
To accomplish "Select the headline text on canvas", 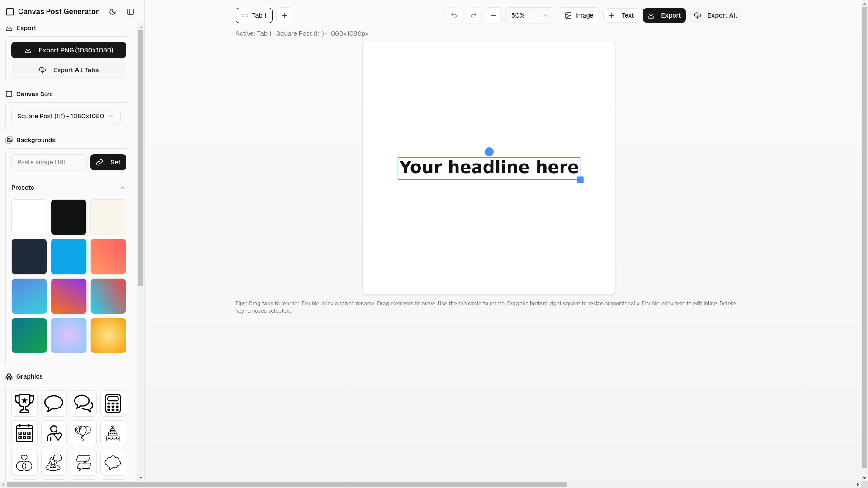I will tap(489, 168).
